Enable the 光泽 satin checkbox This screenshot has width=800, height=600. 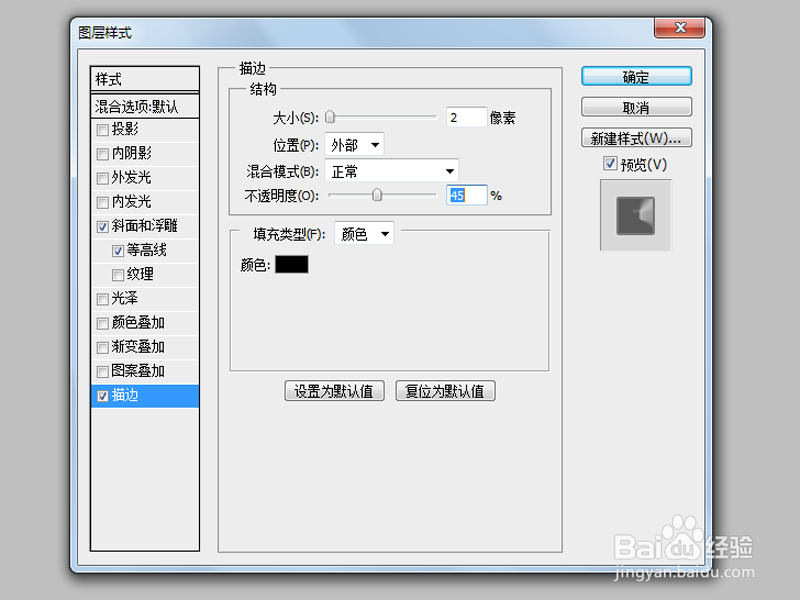[103, 299]
